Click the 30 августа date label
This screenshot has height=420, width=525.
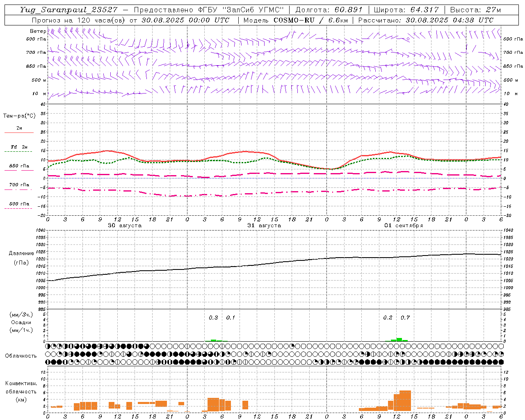pos(125,226)
